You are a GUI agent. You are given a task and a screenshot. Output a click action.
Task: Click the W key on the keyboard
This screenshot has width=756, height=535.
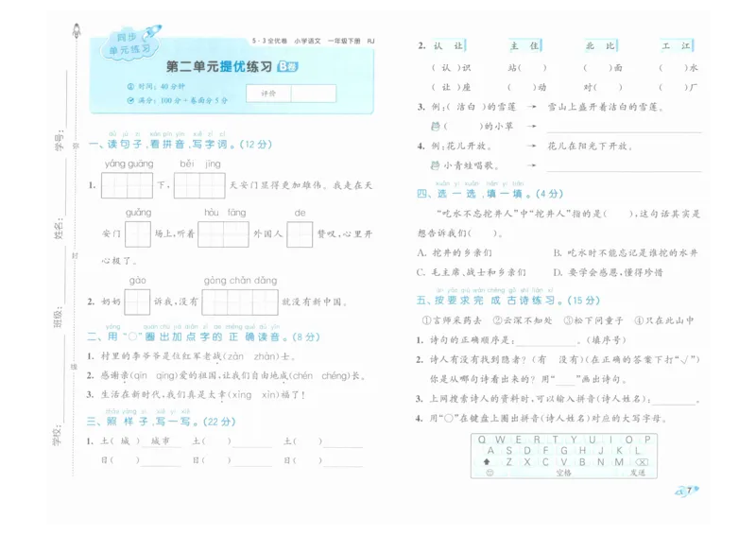point(500,440)
